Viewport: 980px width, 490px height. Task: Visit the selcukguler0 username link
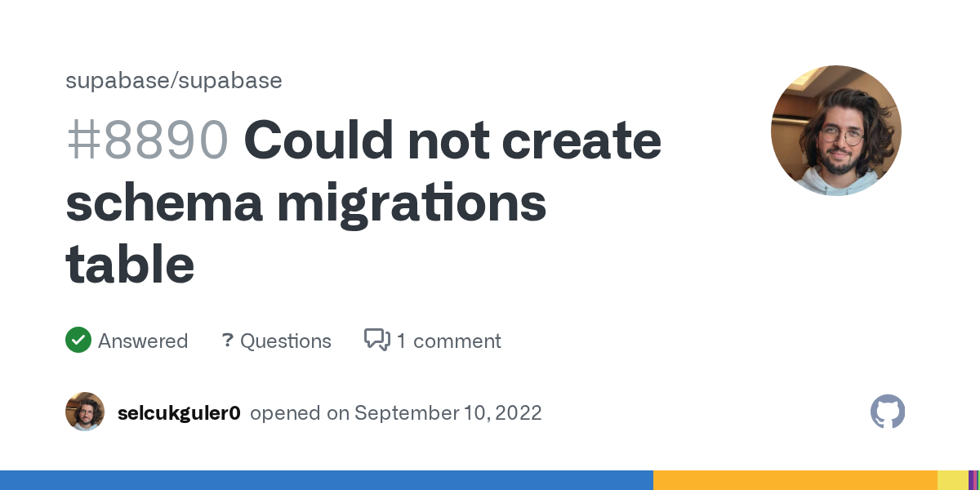click(179, 413)
